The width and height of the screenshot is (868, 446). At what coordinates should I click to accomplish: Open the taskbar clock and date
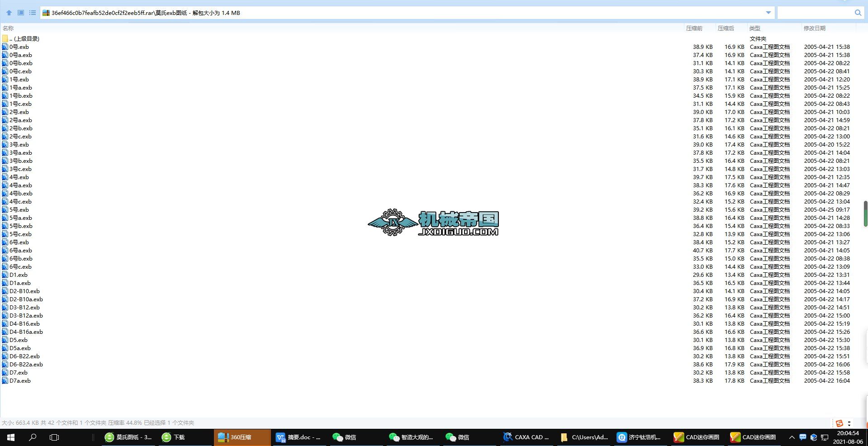point(848,437)
